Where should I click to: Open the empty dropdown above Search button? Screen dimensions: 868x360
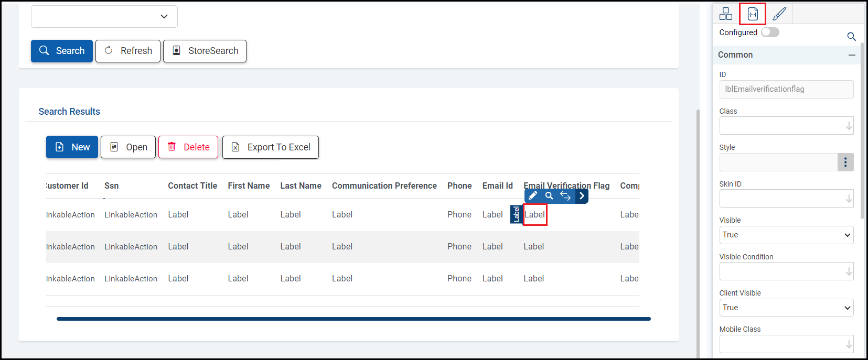click(104, 17)
